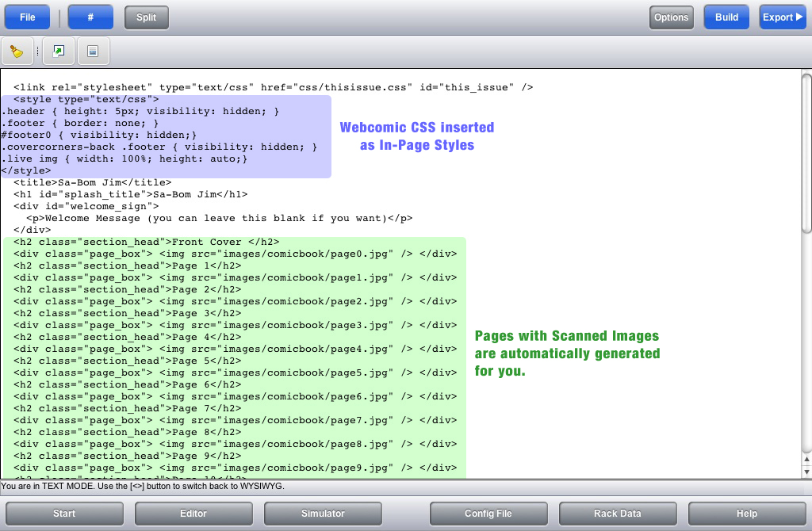
Task: Switch to the Start tab
Action: (64, 514)
